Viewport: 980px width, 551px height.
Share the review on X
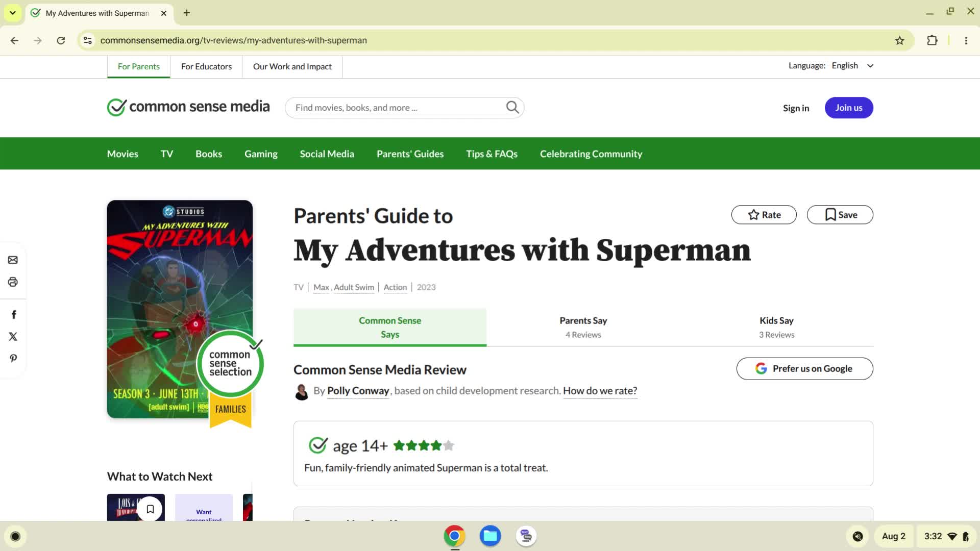[x=13, y=337]
